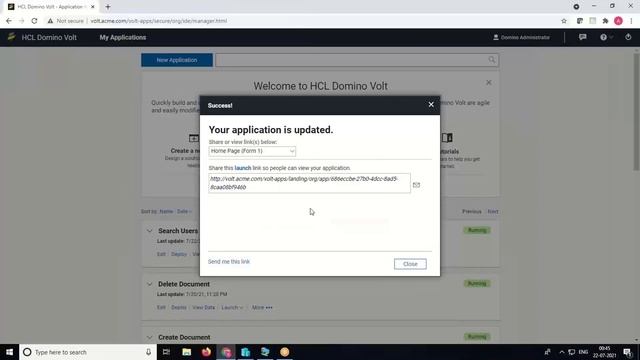
Task: Open the Windows Start menu
Action: click(x=9, y=352)
